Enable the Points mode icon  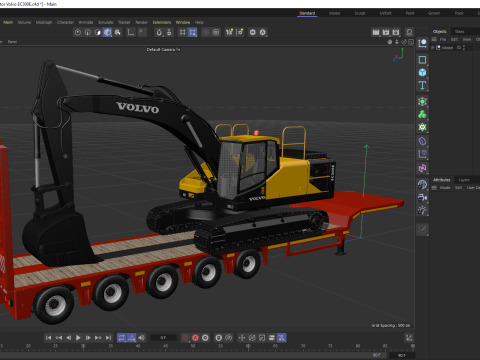pyautogui.click(x=78, y=32)
